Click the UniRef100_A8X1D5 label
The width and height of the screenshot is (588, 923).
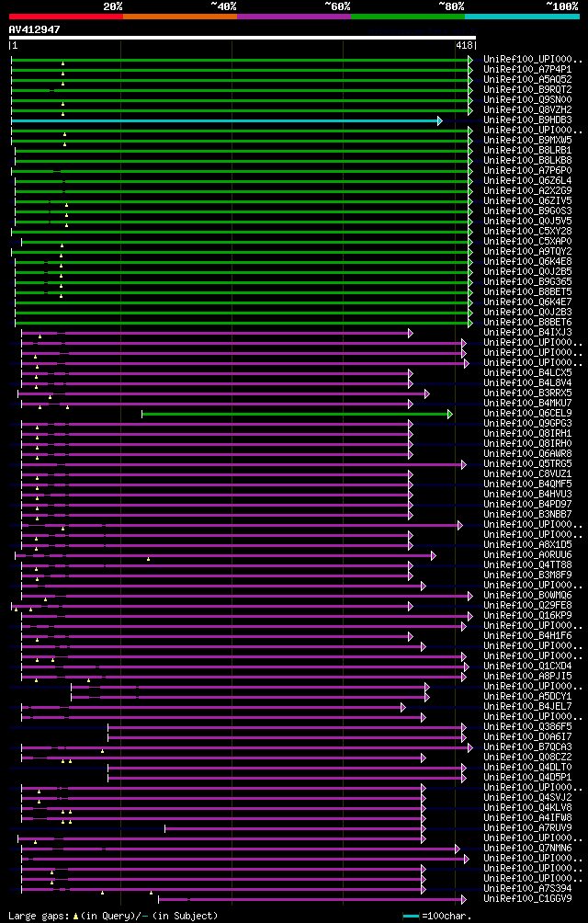[527, 544]
